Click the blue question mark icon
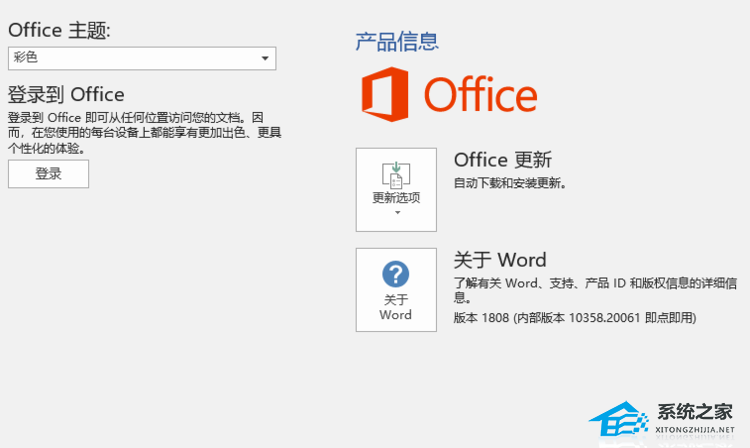This screenshot has width=750, height=448. (x=396, y=274)
